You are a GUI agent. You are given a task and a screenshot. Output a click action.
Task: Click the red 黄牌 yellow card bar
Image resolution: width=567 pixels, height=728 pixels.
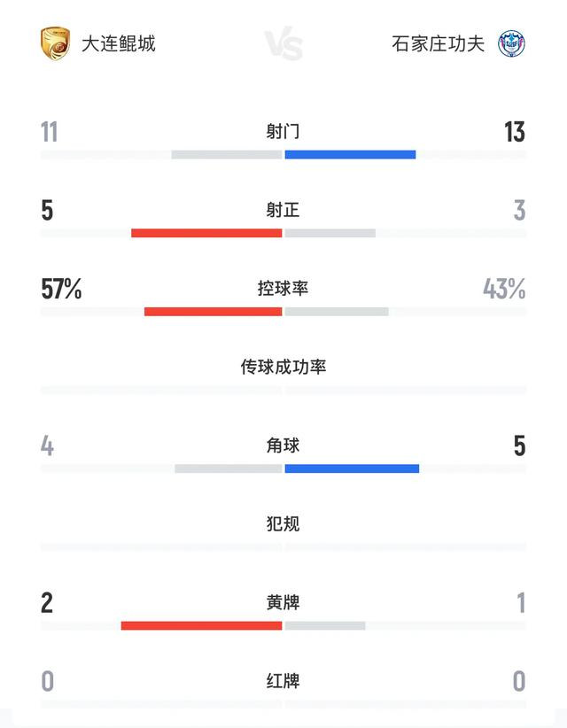(201, 626)
